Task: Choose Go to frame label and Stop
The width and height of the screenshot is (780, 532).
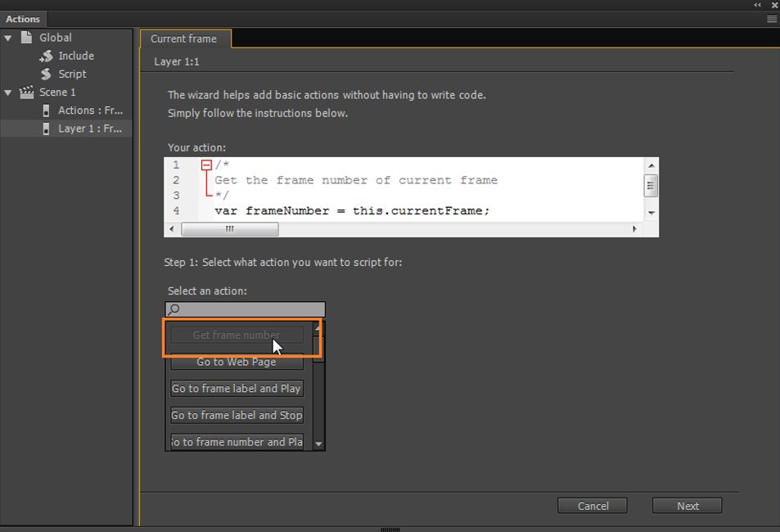Action: point(237,415)
